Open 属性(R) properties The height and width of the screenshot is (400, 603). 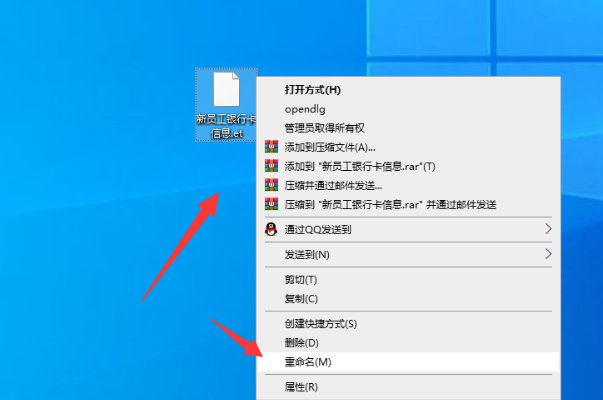point(408,387)
